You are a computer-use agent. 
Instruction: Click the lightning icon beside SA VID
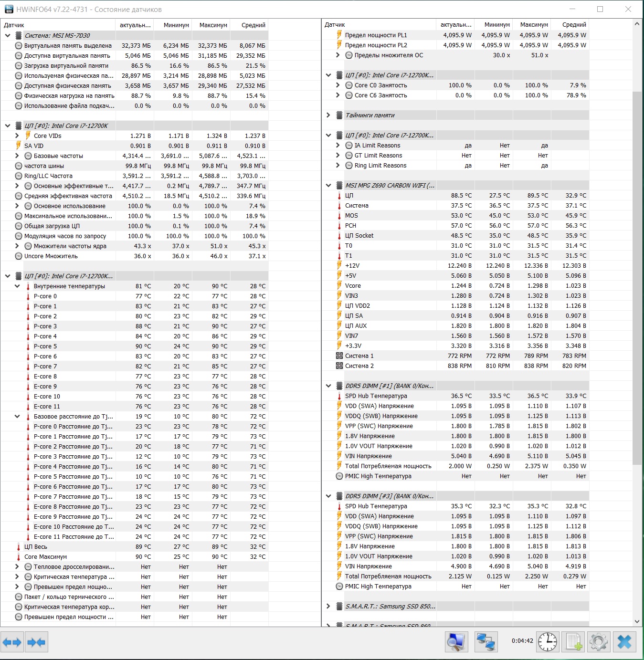click(19, 146)
